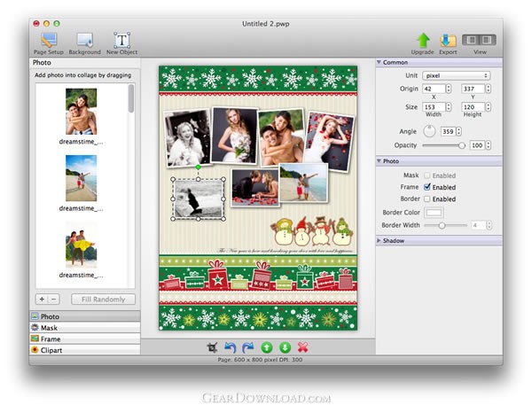Click the Width stepper arrows
This screenshot has width=532, height=405.
pyautogui.click(x=448, y=107)
